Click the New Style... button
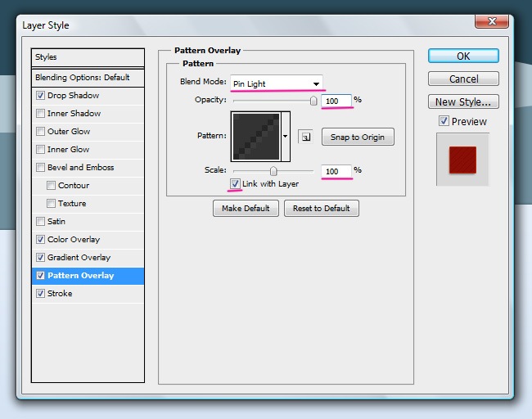Viewport: 532px width, 419px height. 463,102
